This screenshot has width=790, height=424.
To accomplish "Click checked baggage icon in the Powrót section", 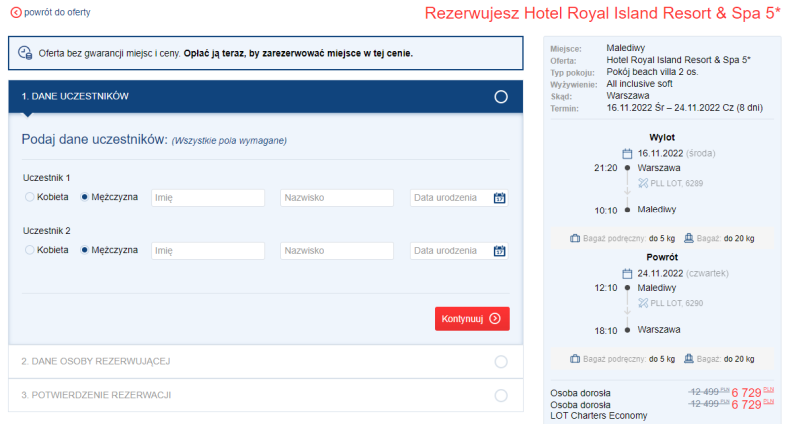I will 689,359.
